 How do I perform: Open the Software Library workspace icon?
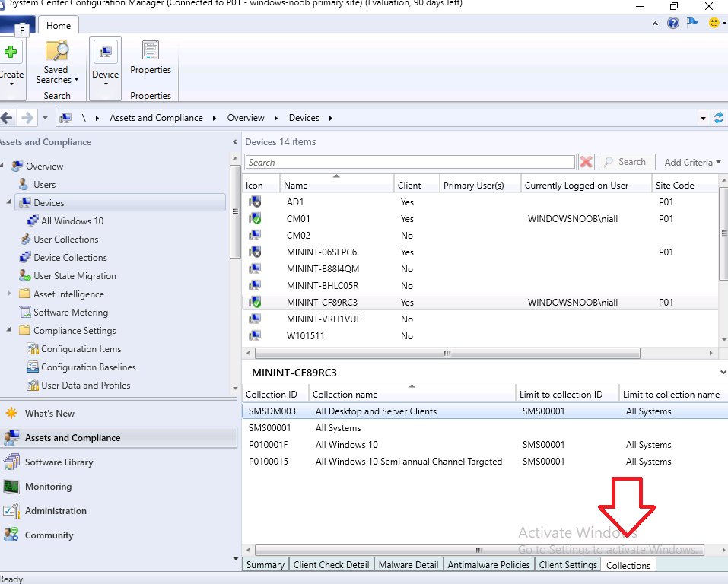[x=11, y=462]
